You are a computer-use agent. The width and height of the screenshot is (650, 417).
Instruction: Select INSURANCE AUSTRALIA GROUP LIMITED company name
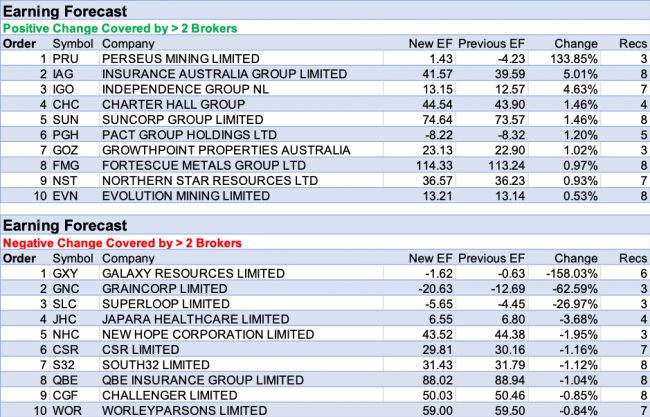[x=225, y=74]
